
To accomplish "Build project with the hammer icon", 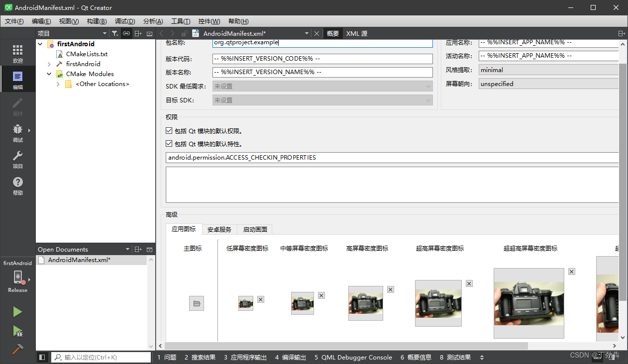I will pos(17,349).
